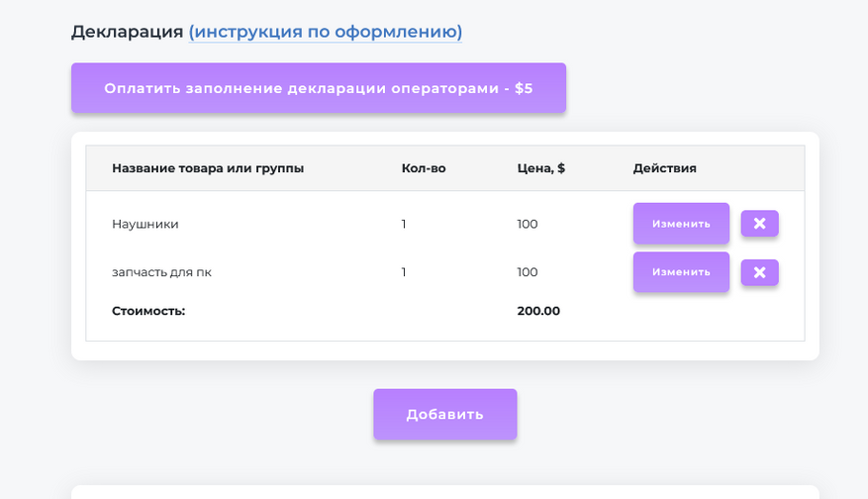Click the Цена, $ column header
The width and height of the screenshot is (868, 499).
point(540,168)
